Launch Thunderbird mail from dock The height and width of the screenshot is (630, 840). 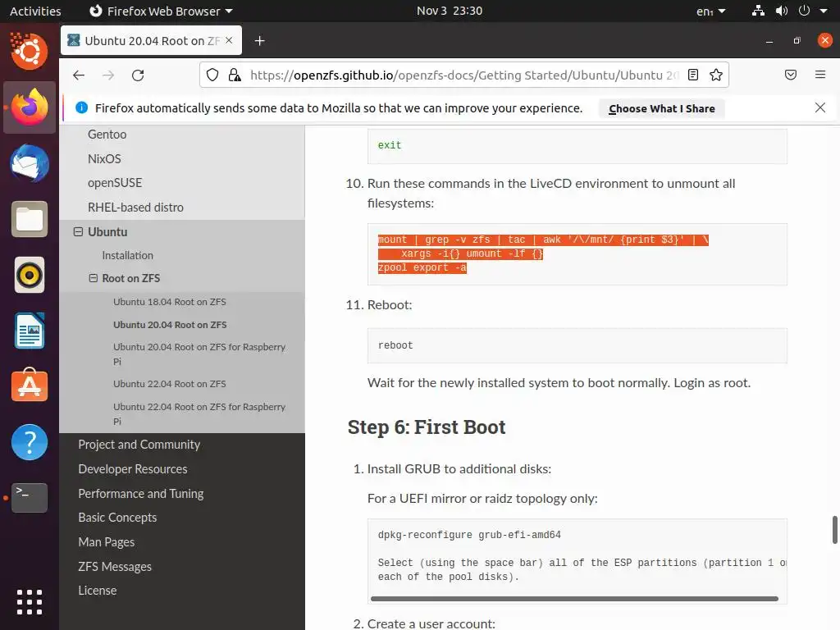coord(30,163)
